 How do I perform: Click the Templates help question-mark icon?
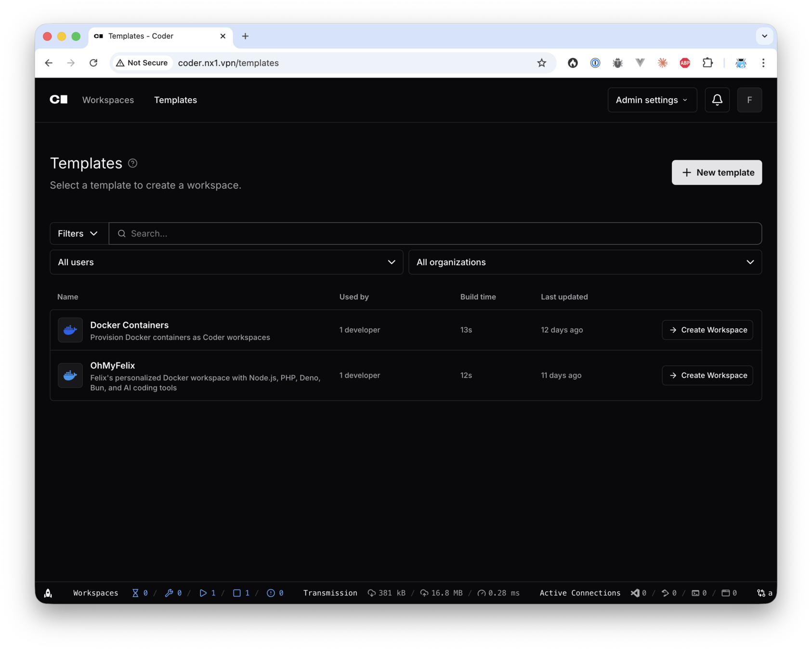point(133,163)
